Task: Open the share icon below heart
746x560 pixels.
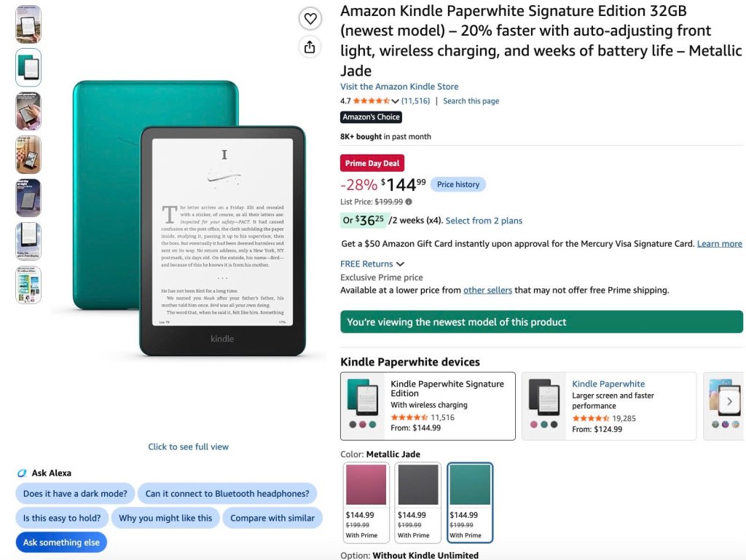Action: [x=310, y=47]
